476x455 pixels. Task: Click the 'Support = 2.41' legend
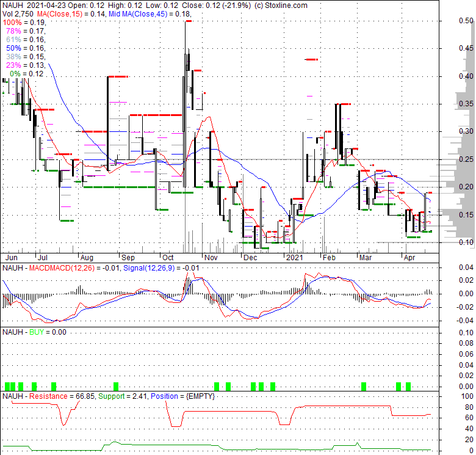[123, 396]
